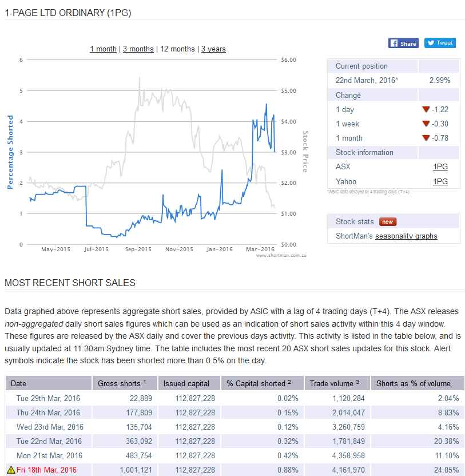Image resolution: width=465 pixels, height=476 pixels.
Task: Select the Mon 21st Mar, 2016 date cell
Action: point(50,455)
